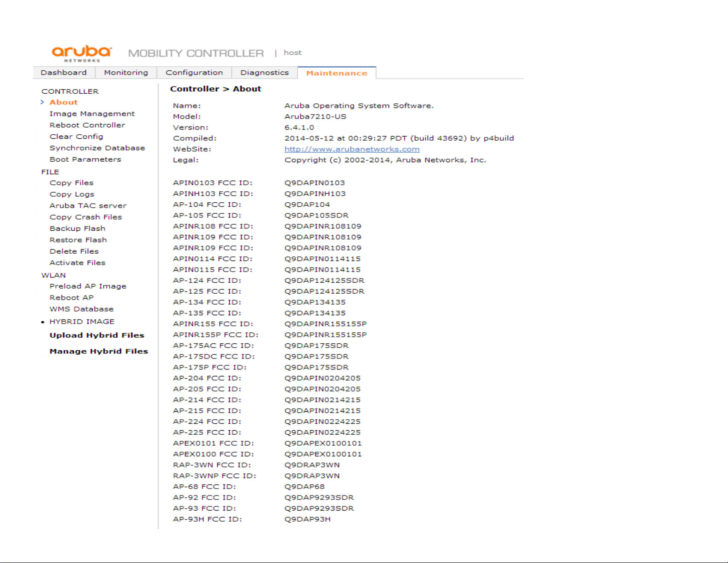The height and width of the screenshot is (563, 728).
Task: Click the RAP-3WNP FCC ID label
Action: point(214,476)
